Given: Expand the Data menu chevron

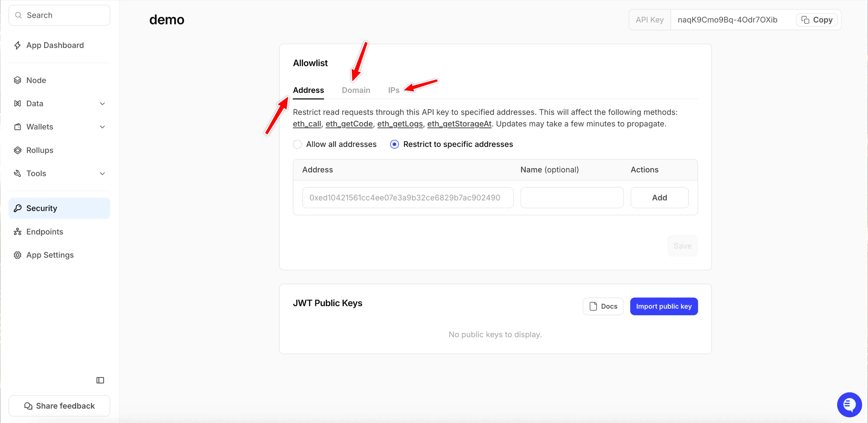Looking at the screenshot, I should click(x=102, y=104).
